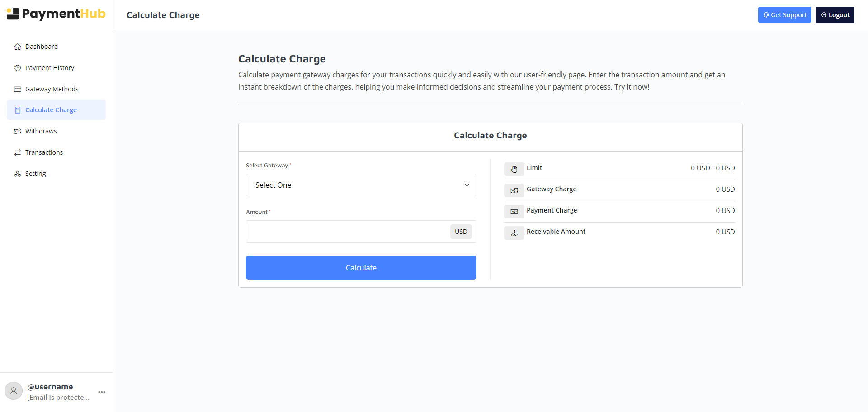This screenshot has width=868, height=412.
Task: Click the Transactions arrows icon
Action: click(17, 152)
